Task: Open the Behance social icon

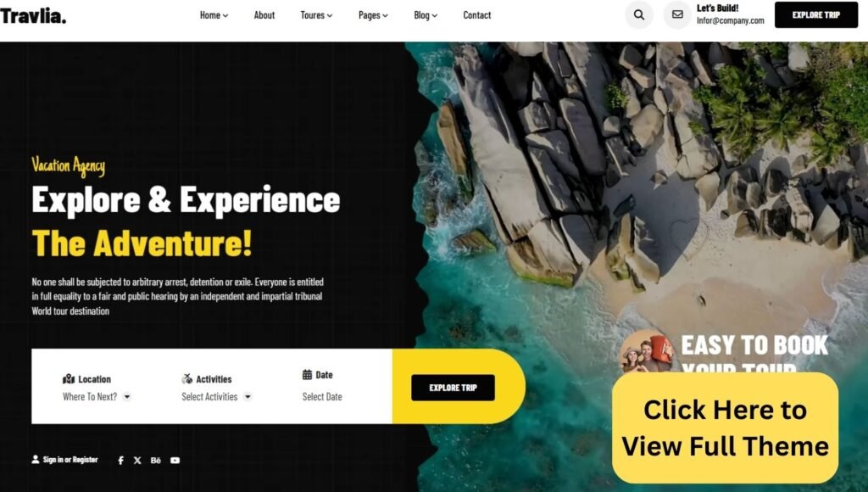Action: click(156, 461)
